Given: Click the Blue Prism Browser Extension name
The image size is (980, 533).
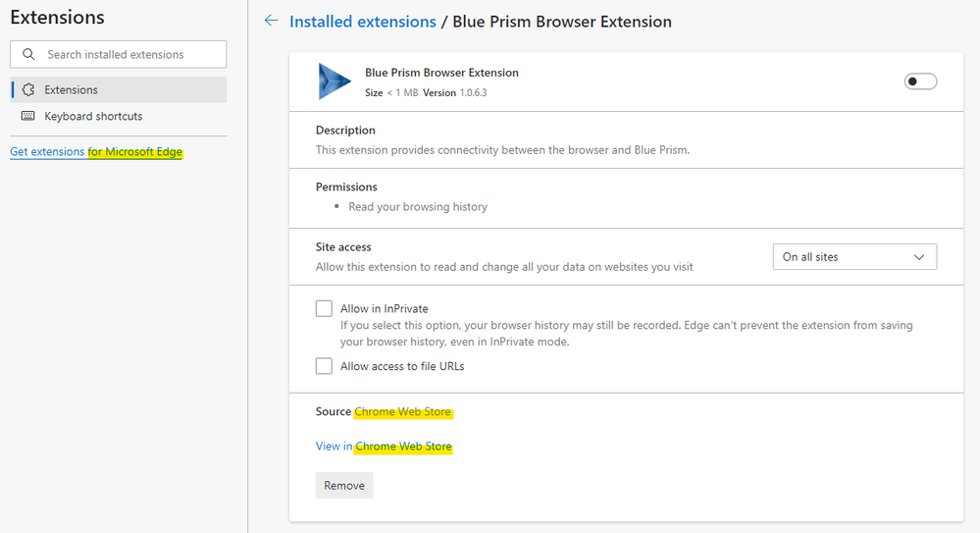Looking at the screenshot, I should pos(441,73).
